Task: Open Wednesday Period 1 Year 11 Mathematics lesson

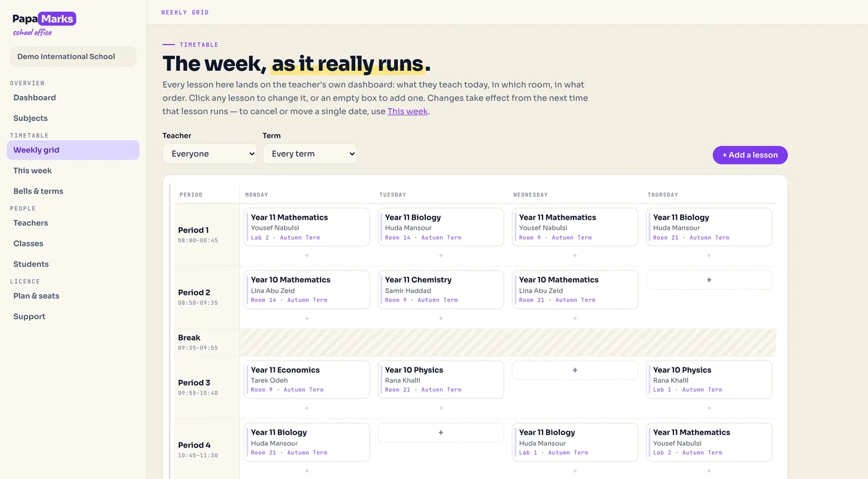Action: pos(575,227)
